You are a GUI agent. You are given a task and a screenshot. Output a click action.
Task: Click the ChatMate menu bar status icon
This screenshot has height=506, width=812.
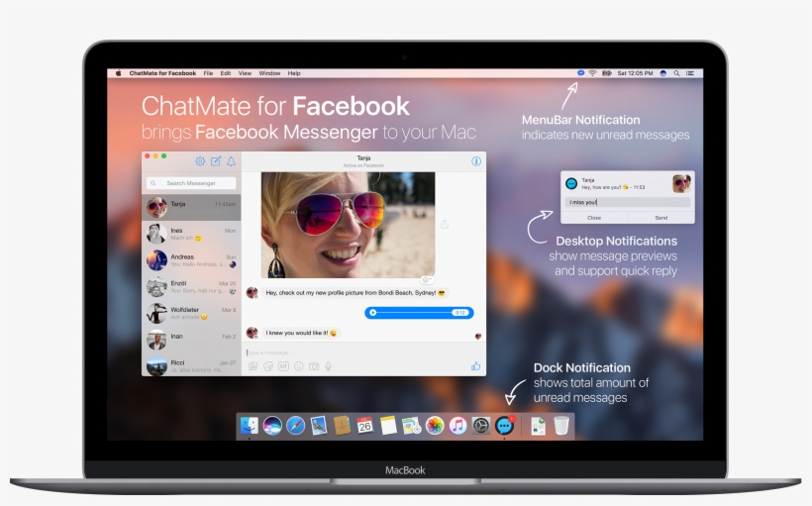coord(580,73)
